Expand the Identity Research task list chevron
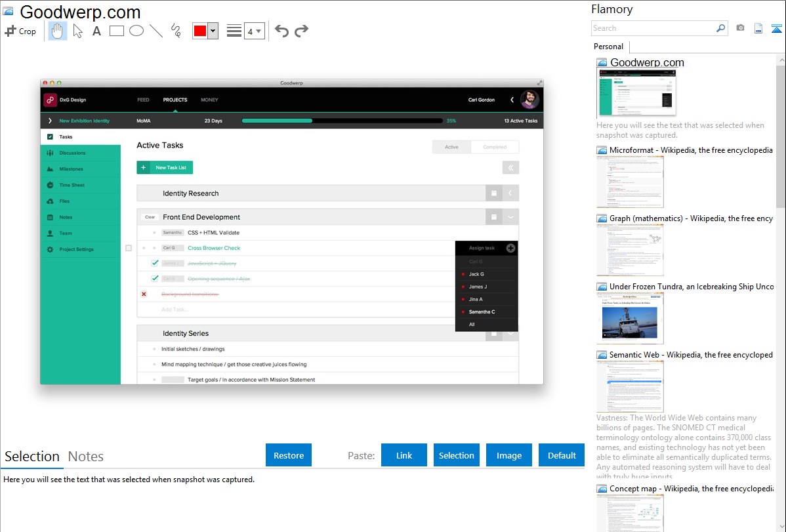786x532 pixels. 510,193
